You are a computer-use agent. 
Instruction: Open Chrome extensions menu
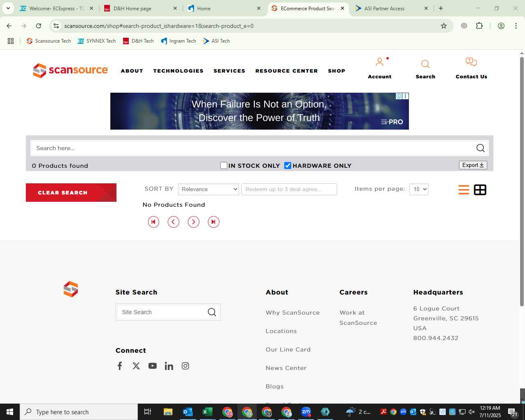479,26
